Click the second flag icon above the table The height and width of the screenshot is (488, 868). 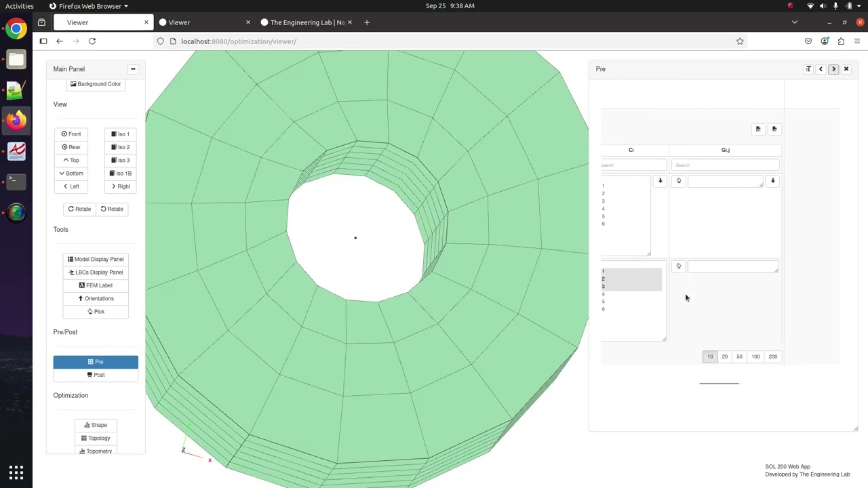tap(774, 129)
